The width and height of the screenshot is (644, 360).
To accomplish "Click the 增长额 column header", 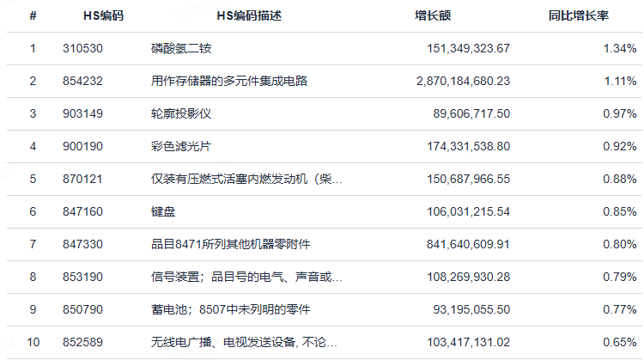I will click(433, 15).
